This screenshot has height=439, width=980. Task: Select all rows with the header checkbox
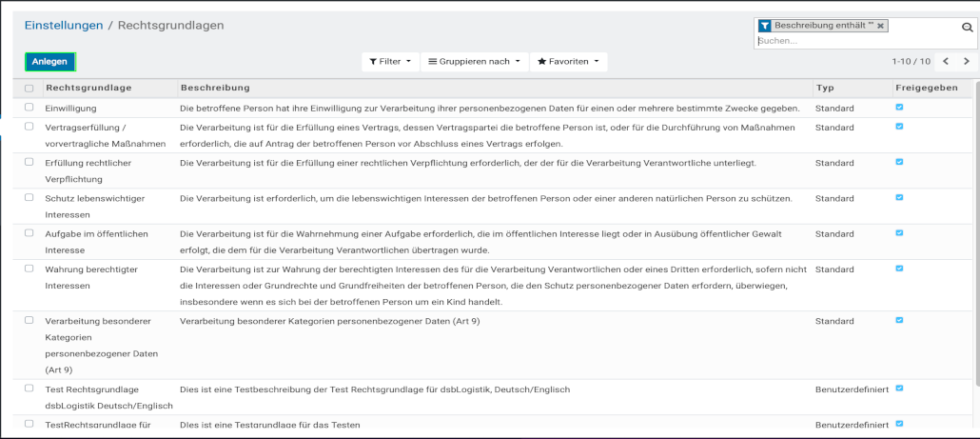click(29, 89)
